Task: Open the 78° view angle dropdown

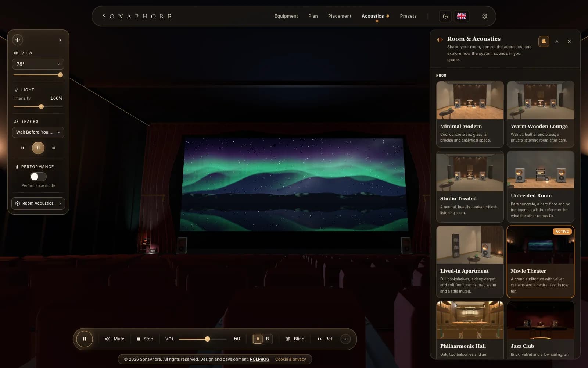Action: (x=38, y=64)
